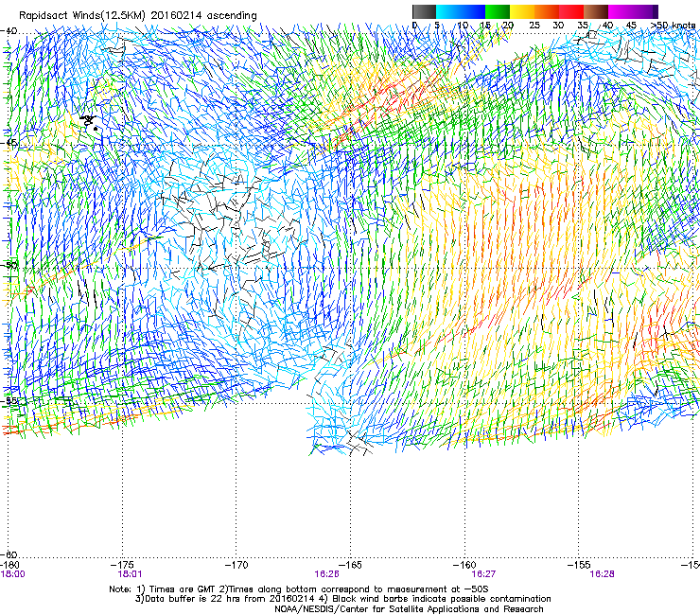The image size is (700, 615).
Task: Click the legend label "45"
Action: point(631,26)
